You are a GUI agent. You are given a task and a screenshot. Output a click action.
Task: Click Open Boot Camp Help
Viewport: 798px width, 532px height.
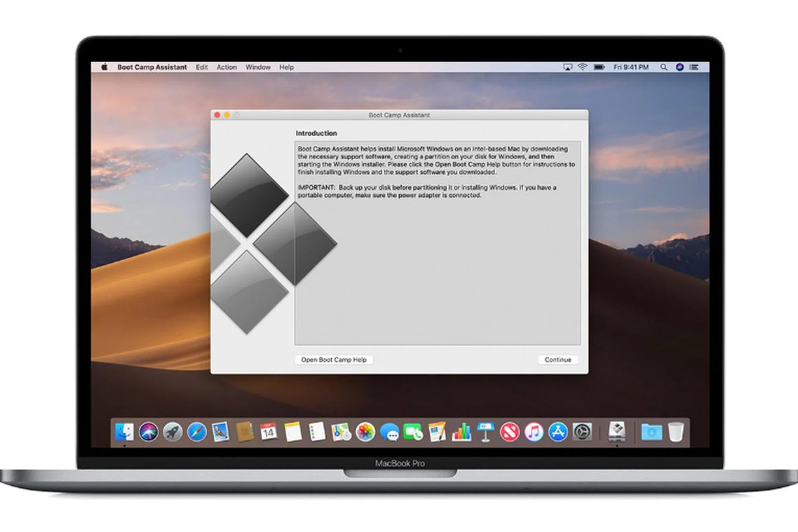tap(334, 360)
